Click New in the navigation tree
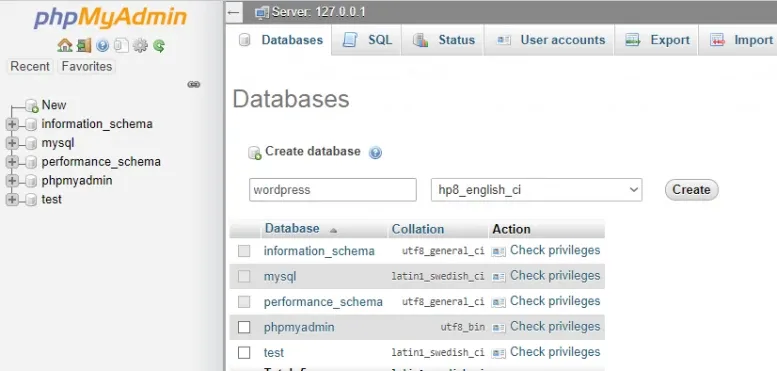Viewport: 777px width, 371px height. coord(54,105)
